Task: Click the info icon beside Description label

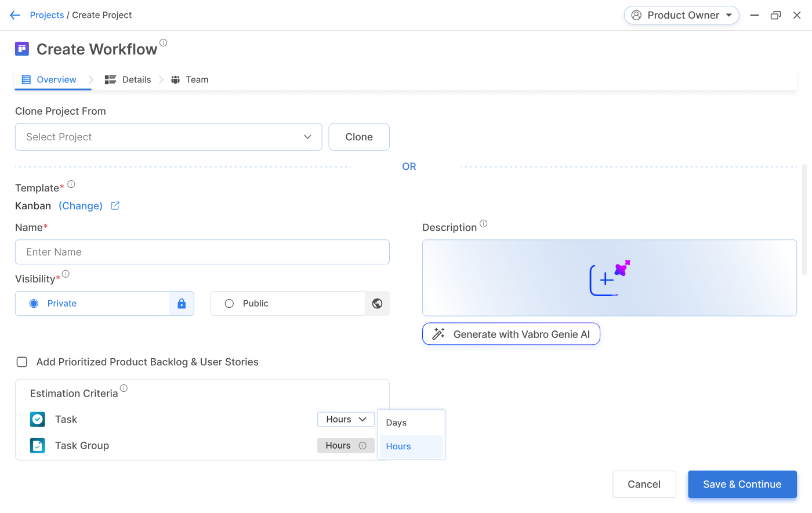Action: [484, 224]
